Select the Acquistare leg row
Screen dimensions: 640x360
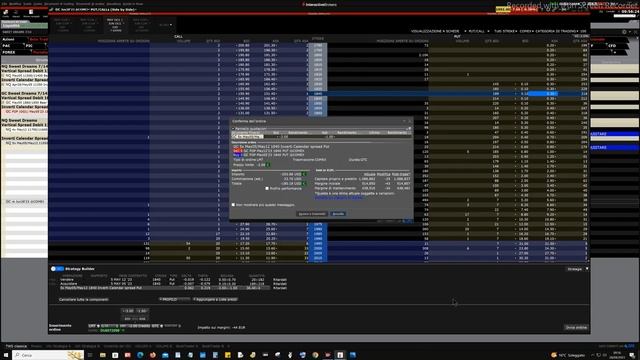click(x=173, y=283)
